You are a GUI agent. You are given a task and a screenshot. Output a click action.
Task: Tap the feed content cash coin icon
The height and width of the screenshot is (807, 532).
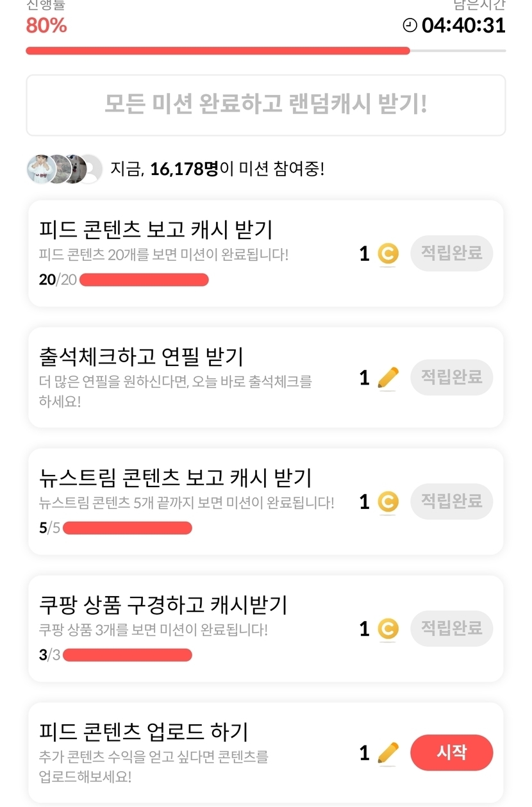pos(387,254)
